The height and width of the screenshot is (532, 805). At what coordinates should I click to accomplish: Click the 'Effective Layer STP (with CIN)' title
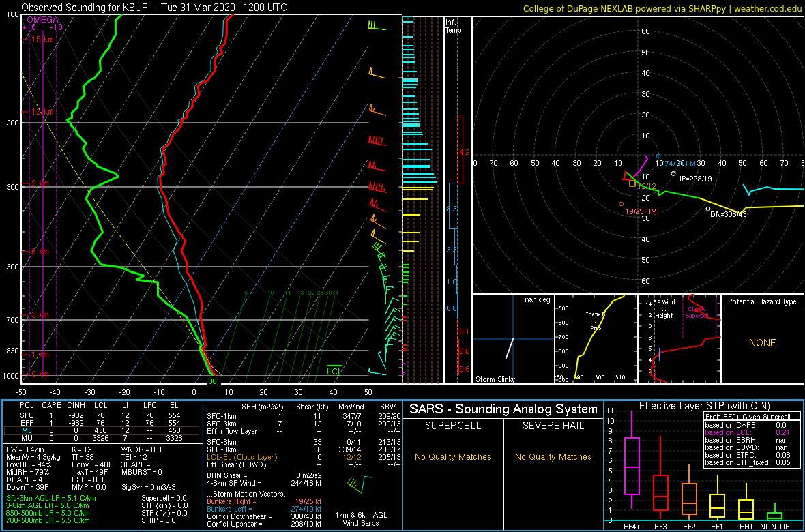(704, 406)
